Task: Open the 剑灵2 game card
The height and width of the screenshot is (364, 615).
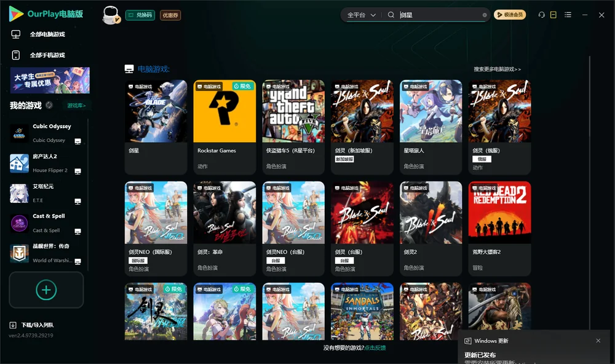Action: tap(430, 229)
